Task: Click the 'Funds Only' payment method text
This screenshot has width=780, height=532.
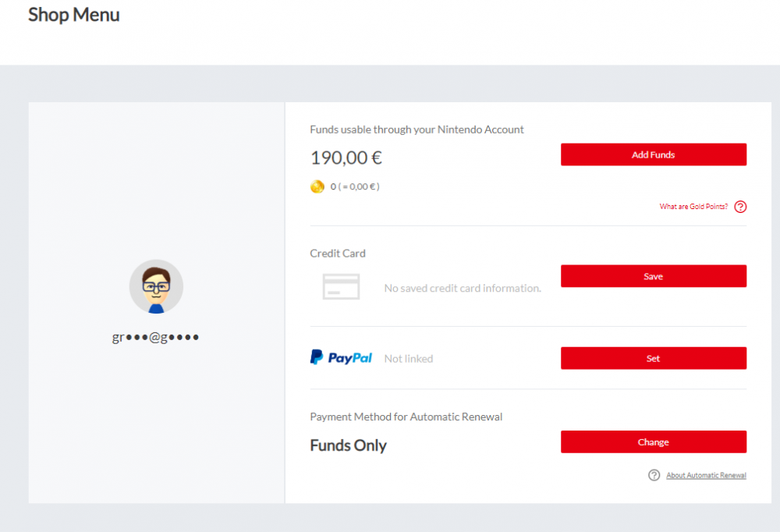Action: tap(348, 445)
